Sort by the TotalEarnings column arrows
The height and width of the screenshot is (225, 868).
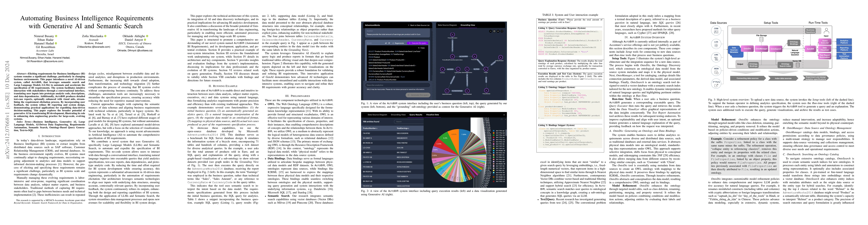tap(409, 128)
